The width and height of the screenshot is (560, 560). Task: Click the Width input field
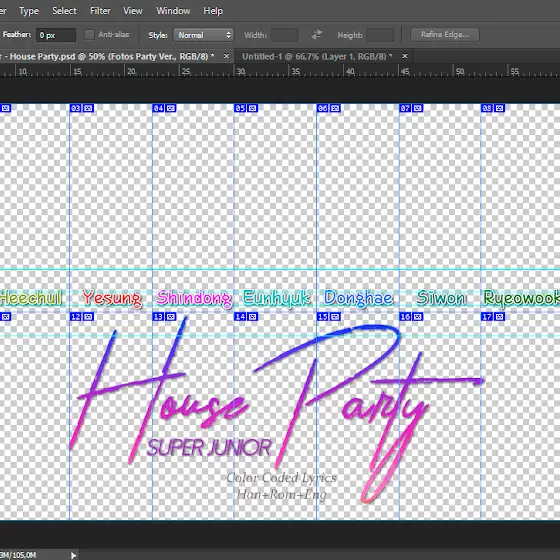pos(285,35)
